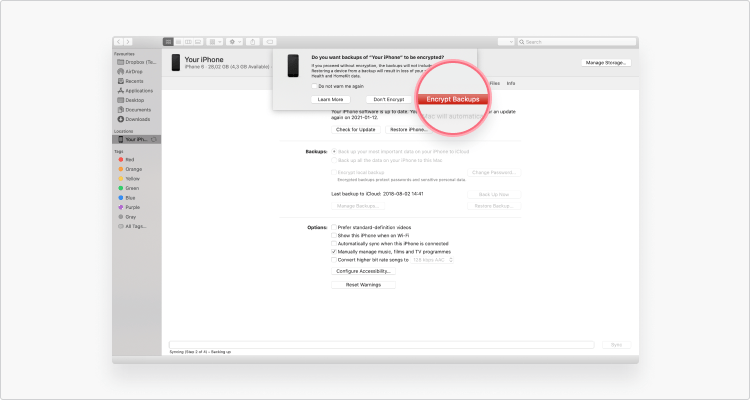Click Learn More in the dialog
The image size is (750, 400).
(x=331, y=100)
